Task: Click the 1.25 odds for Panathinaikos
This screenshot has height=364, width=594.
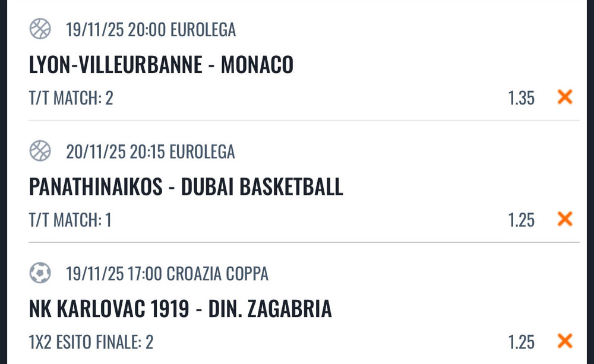Action: (521, 220)
